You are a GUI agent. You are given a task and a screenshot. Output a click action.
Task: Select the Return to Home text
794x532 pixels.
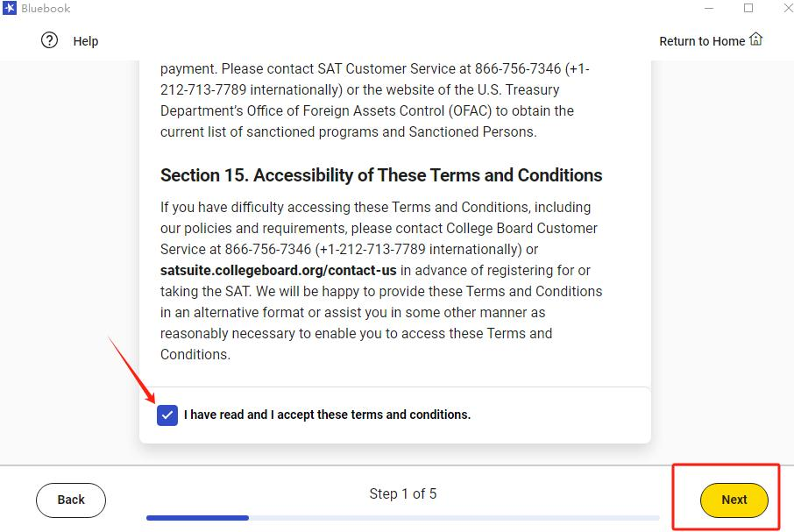701,41
